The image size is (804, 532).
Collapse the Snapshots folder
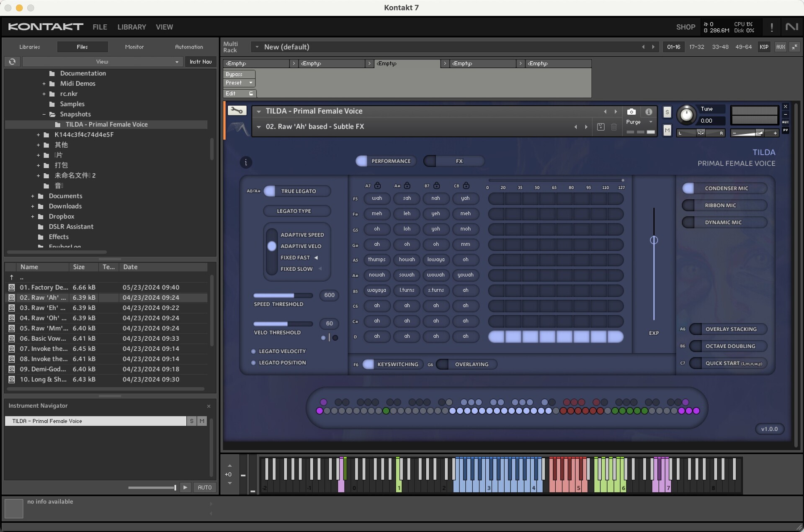[44, 114]
